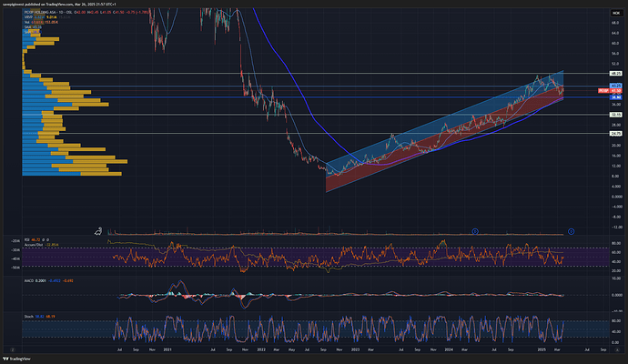This screenshot has width=628, height=364.
Task: Click the 2022 label on the time axis
Action: (261, 349)
